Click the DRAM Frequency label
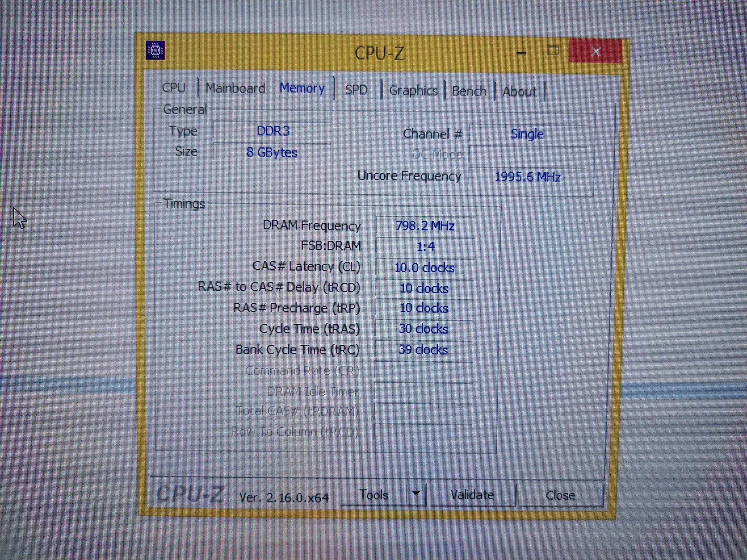The image size is (747, 560). pos(311,226)
